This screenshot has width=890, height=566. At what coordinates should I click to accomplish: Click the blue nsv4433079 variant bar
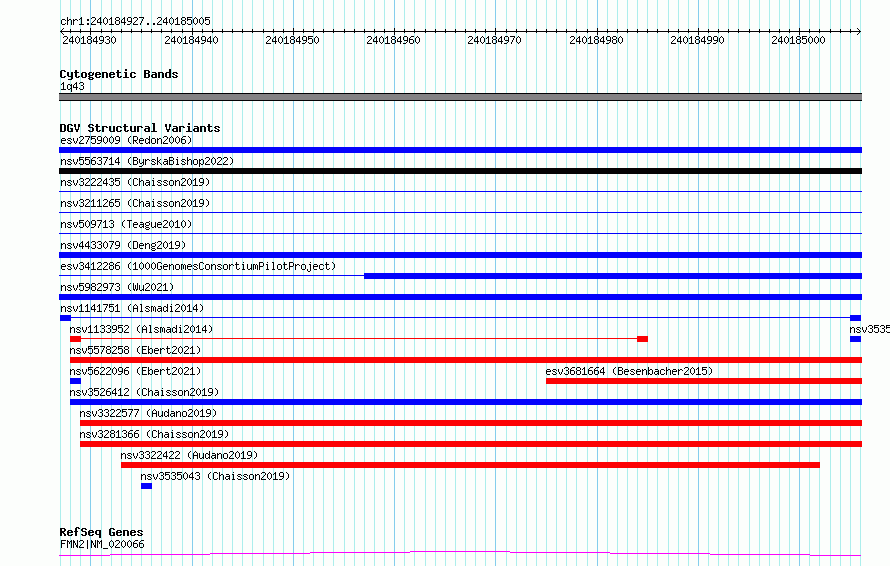(x=460, y=255)
